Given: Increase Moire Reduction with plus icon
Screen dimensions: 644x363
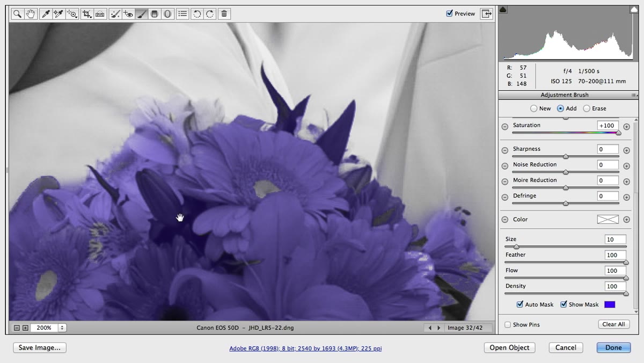Looking at the screenshot, I should [x=626, y=181].
